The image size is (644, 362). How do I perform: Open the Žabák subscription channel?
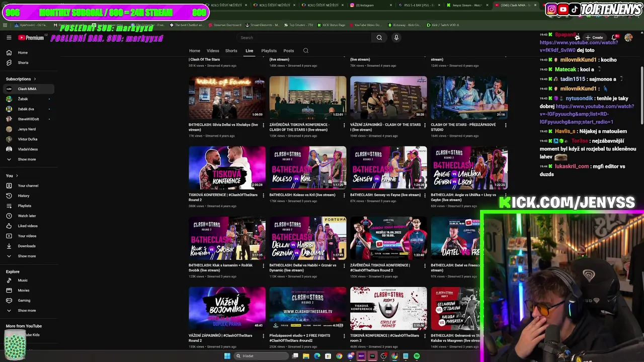coord(28,99)
